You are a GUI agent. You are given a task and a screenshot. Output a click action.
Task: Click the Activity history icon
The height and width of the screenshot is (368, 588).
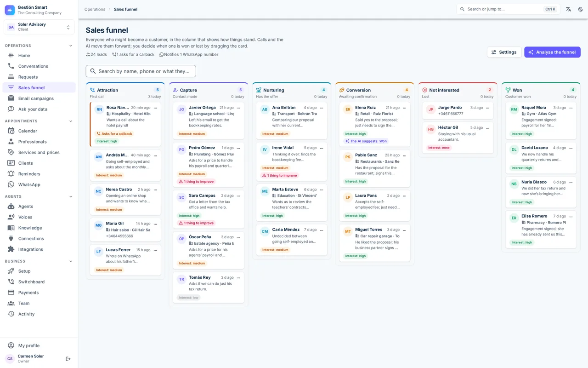pos(11,314)
